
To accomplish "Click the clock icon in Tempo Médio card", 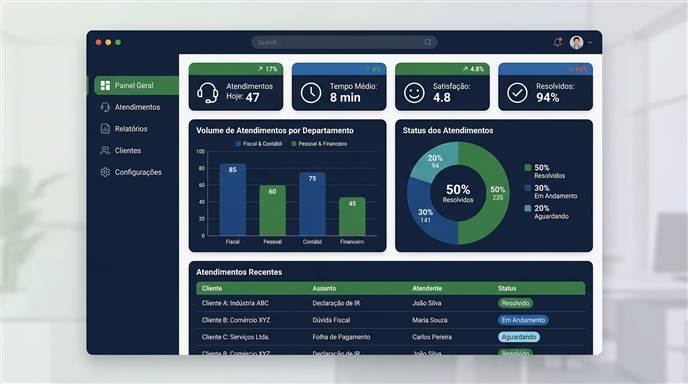I will [311, 93].
